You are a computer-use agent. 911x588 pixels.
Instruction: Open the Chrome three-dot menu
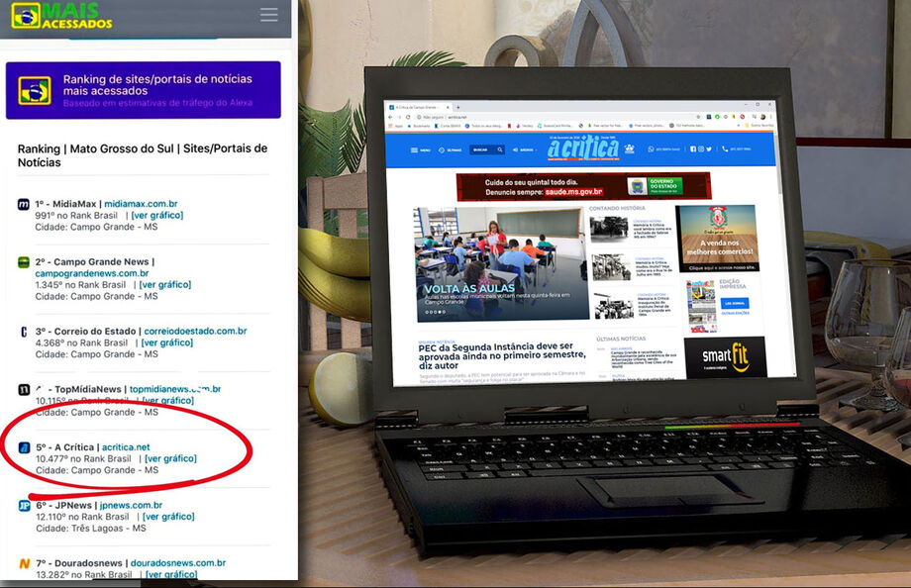(x=771, y=117)
